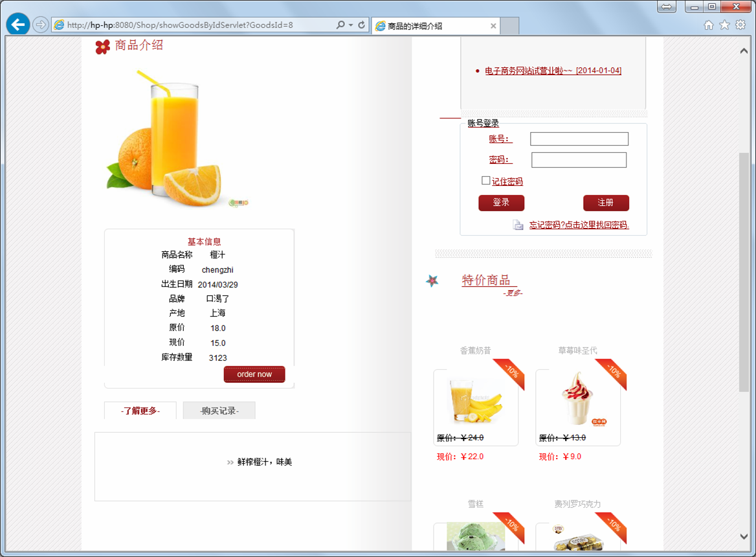This screenshot has width=756, height=557.
Task: Click the 密码 input field
Action: pyautogui.click(x=579, y=160)
